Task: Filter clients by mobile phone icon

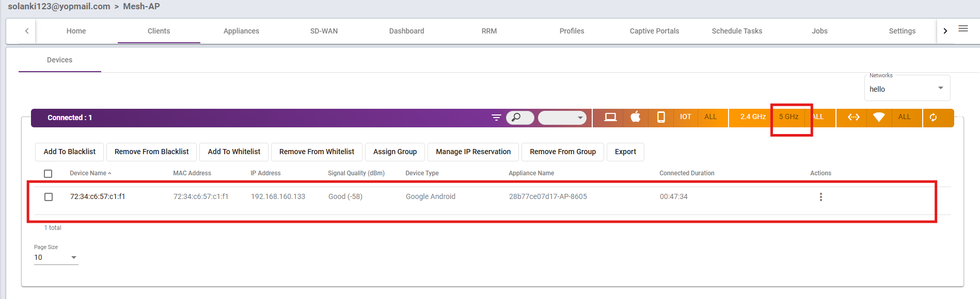Action: (x=661, y=117)
